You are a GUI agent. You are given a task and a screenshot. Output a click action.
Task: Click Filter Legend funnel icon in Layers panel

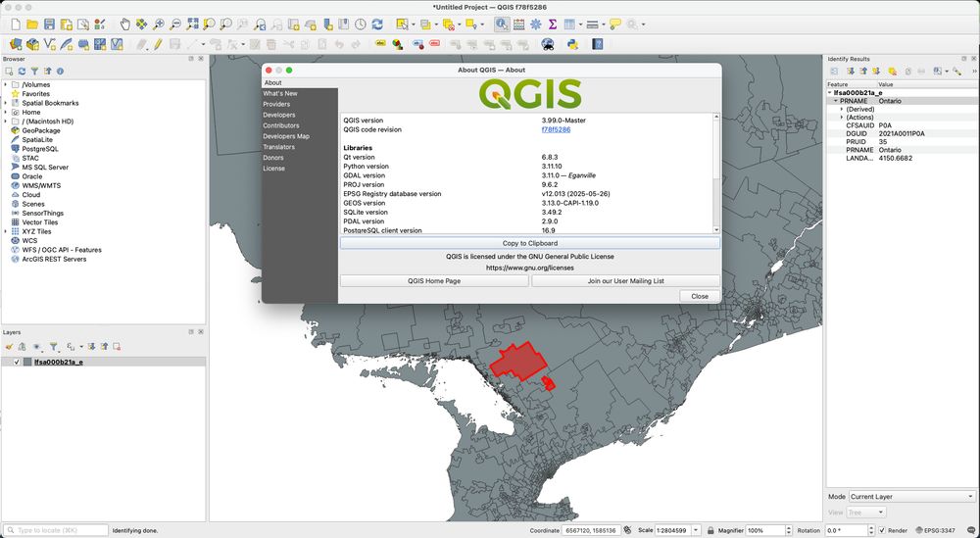54,347
